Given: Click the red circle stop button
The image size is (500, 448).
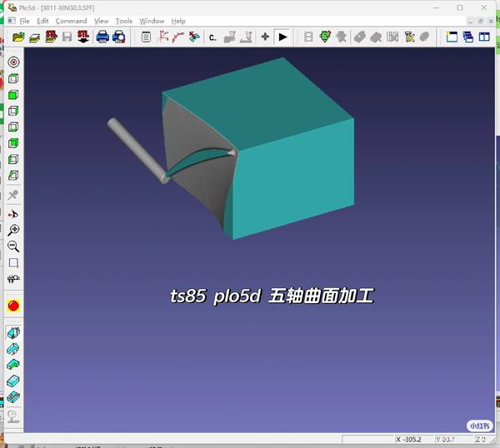Looking at the screenshot, I should 13,306.
